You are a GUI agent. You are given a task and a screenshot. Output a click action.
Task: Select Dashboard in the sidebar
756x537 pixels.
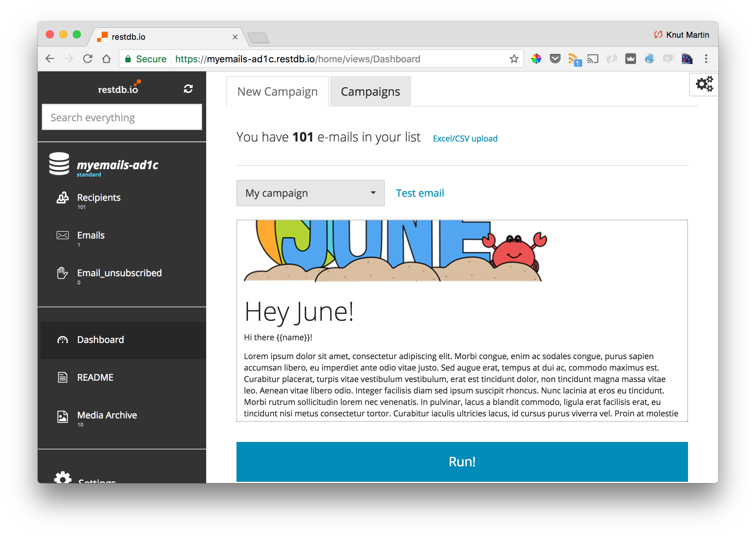click(x=123, y=340)
